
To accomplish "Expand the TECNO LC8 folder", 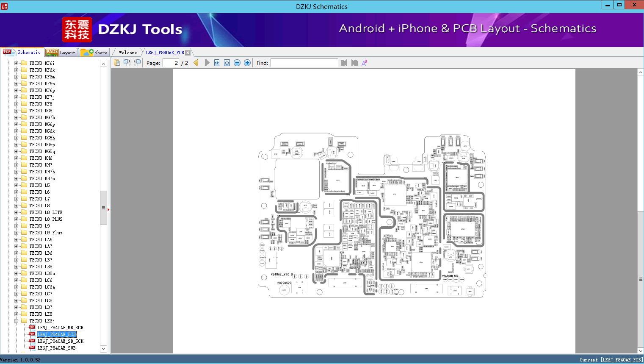I will coord(16,300).
